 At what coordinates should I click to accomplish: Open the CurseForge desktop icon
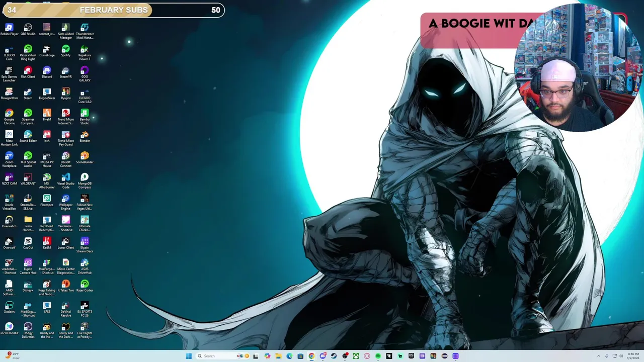pos(47,51)
